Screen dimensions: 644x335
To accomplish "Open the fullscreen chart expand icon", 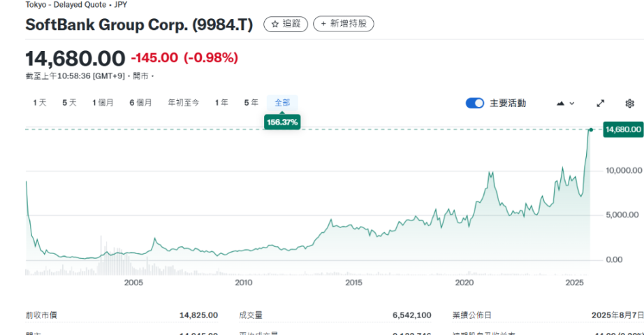I will pyautogui.click(x=600, y=104).
